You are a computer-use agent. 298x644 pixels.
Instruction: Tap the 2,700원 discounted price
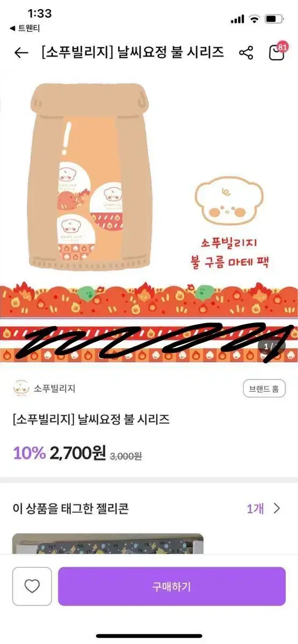coord(78,453)
